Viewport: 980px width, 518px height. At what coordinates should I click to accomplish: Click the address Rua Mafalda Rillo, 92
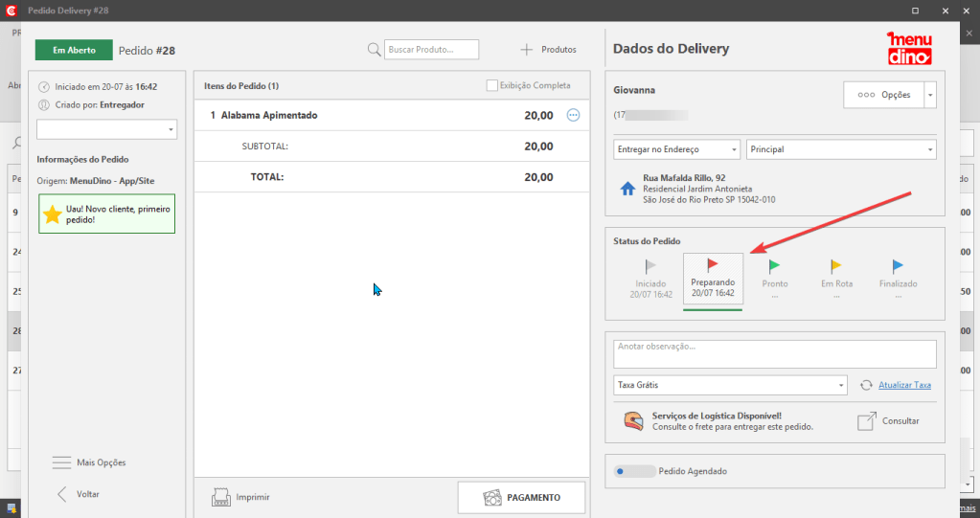[684, 178]
